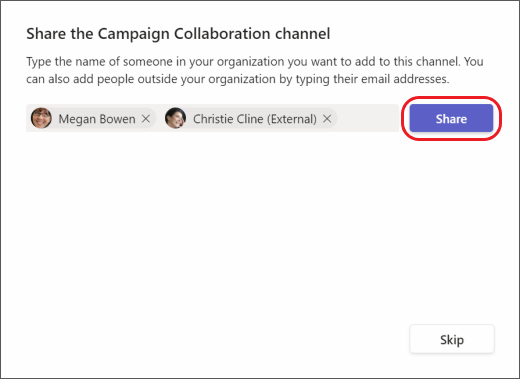
Task: Select Megan Bowen's profile picture
Action: (41, 118)
